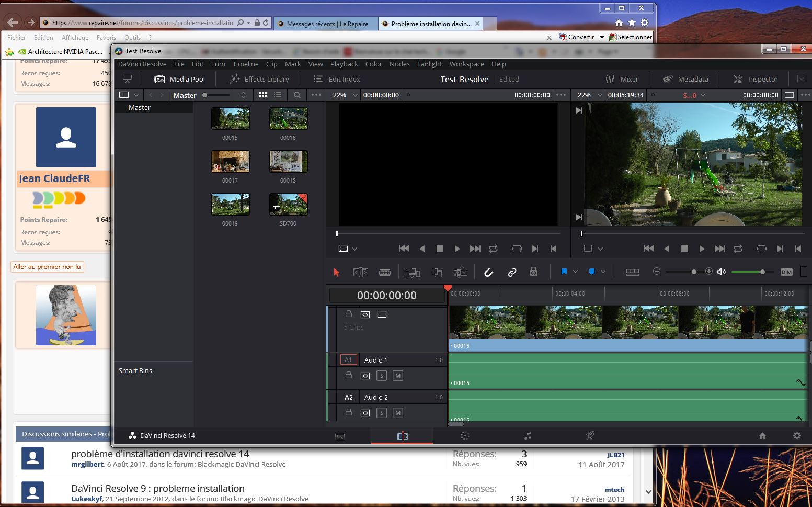Click Aller au premier non lu button
812x507 pixels.
[x=47, y=267]
